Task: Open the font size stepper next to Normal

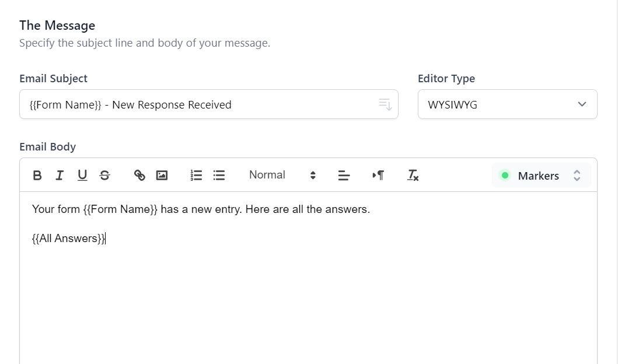Action: coord(313,175)
